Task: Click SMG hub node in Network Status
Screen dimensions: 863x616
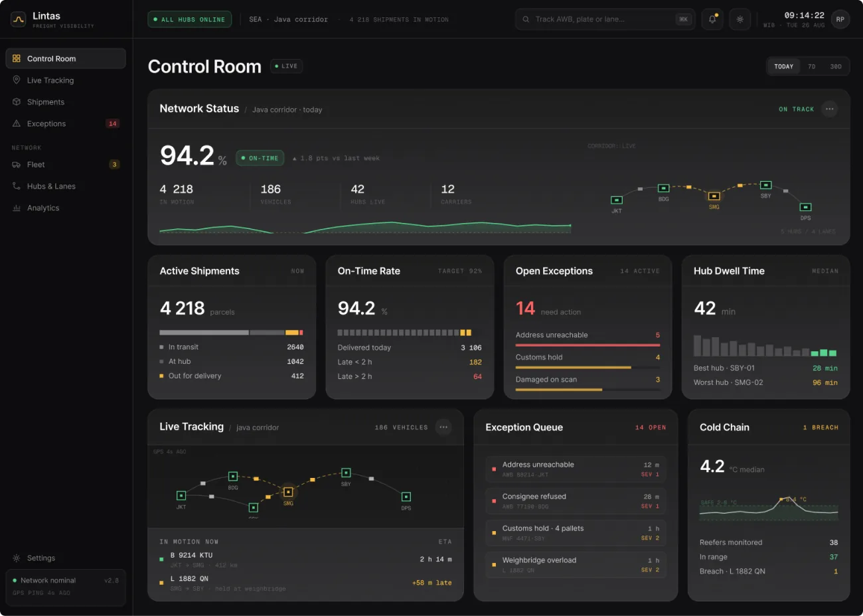Action: click(714, 196)
